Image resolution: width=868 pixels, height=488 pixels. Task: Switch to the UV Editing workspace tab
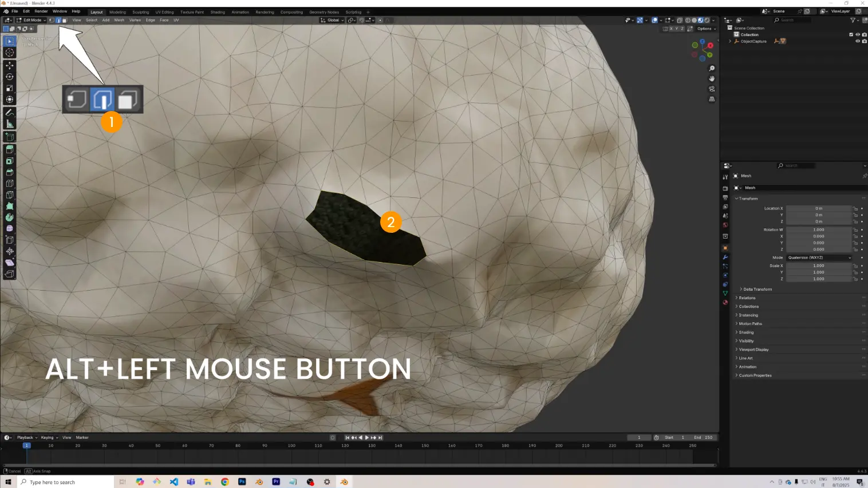click(x=164, y=12)
